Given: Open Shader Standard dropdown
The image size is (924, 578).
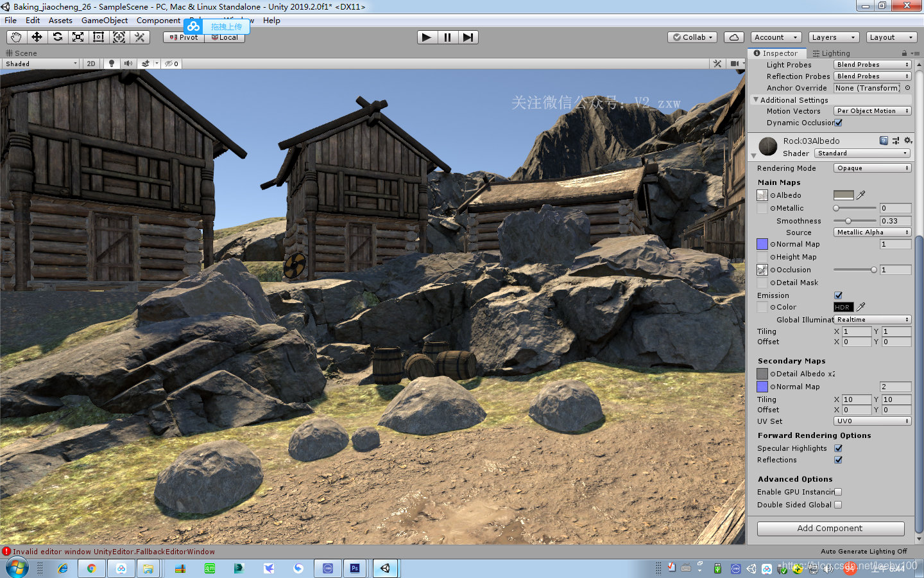Looking at the screenshot, I should coord(862,153).
